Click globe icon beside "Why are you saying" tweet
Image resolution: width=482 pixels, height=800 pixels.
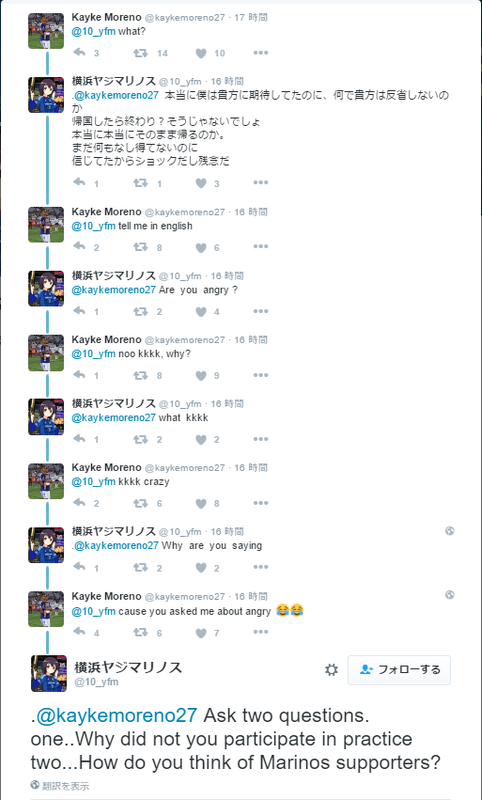pyautogui.click(x=449, y=531)
